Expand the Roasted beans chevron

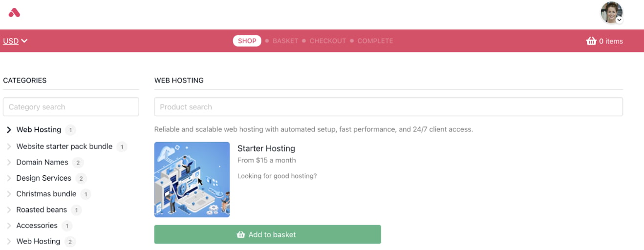9,210
